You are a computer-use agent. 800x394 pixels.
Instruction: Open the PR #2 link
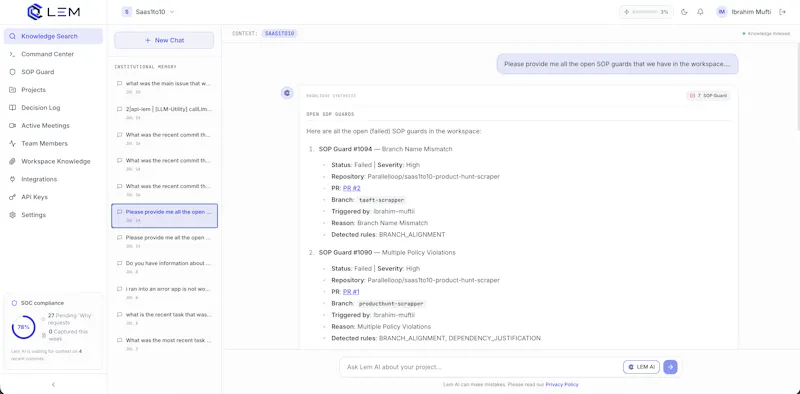pyautogui.click(x=352, y=188)
